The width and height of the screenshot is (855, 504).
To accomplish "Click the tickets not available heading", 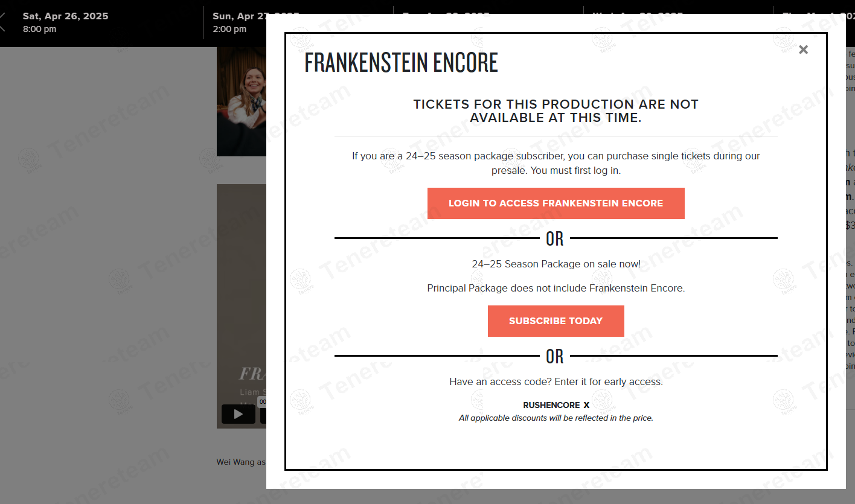I will 556,111.
